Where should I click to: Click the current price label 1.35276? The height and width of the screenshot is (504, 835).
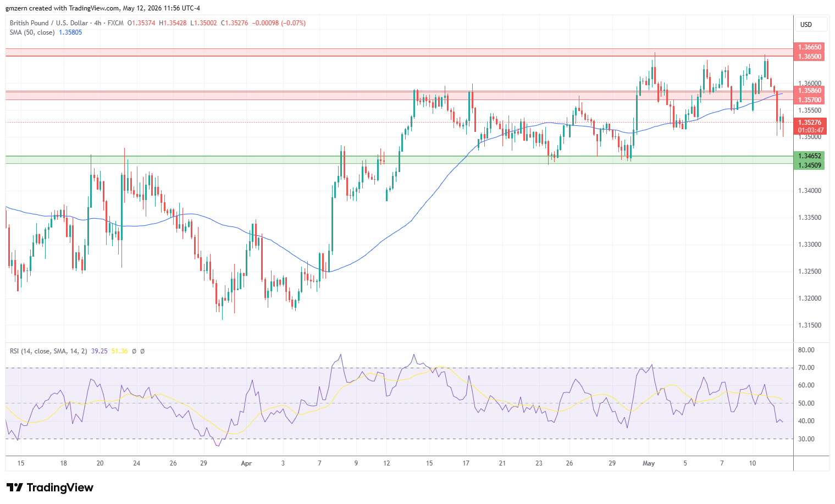click(810, 123)
